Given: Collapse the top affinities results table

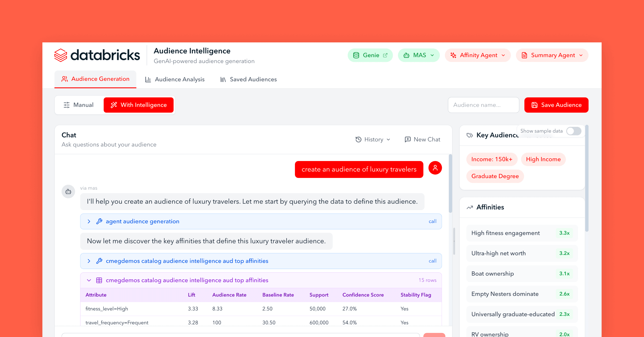Looking at the screenshot, I should (x=89, y=280).
